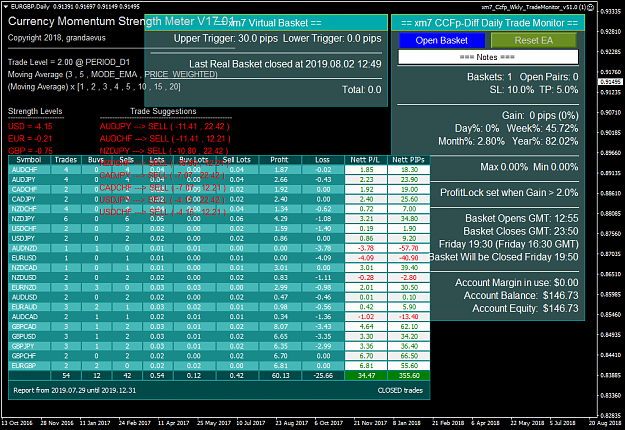Image resolution: width=625 pixels, height=430 pixels.
Task: Click the expert advisor smiley icon
Action: (x=591, y=7)
